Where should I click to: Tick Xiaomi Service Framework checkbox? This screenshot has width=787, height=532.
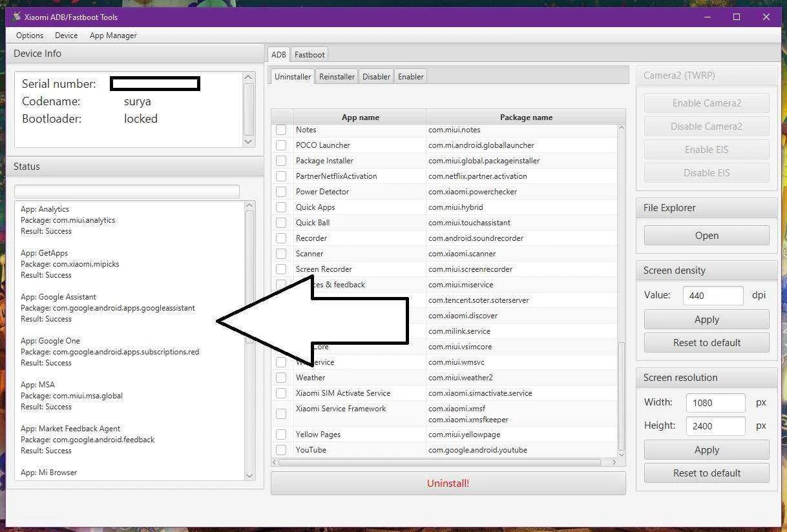pos(281,414)
